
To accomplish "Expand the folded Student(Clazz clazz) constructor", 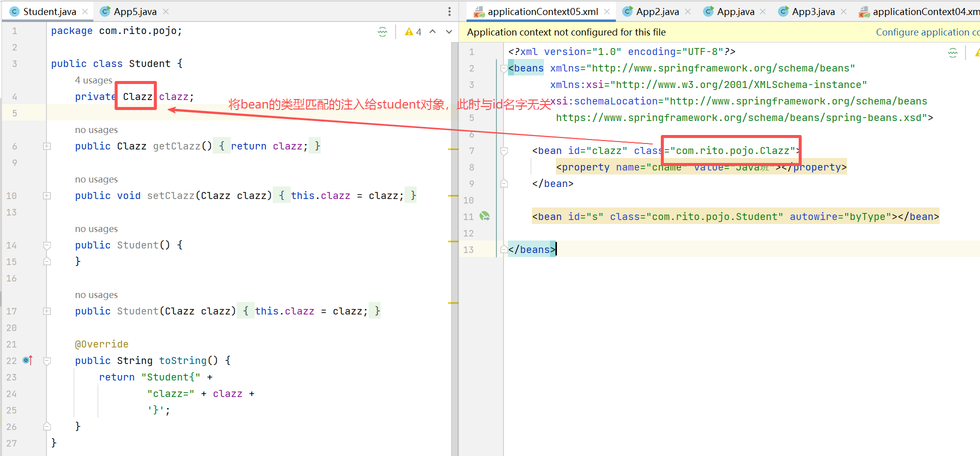I will pos(47,311).
